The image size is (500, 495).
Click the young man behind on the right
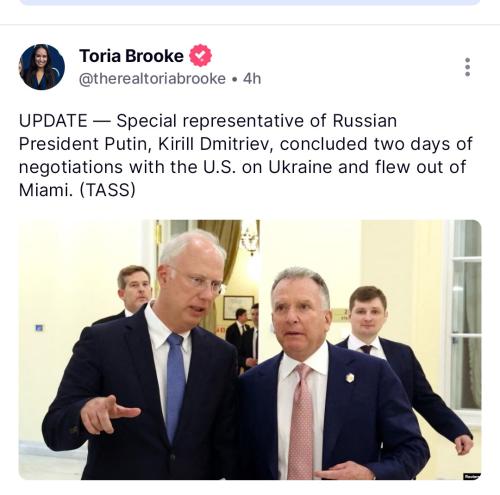pyautogui.click(x=400, y=360)
